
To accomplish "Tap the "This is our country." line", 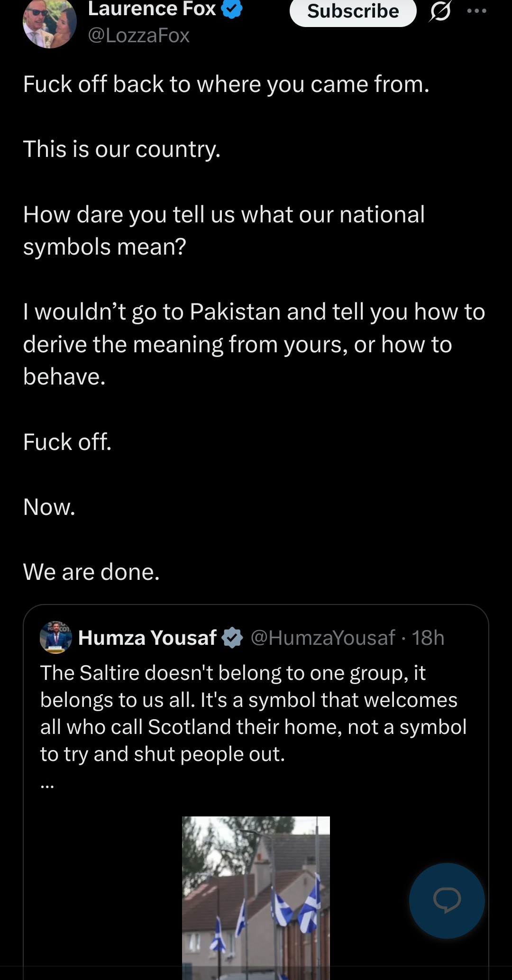I will 122,149.
